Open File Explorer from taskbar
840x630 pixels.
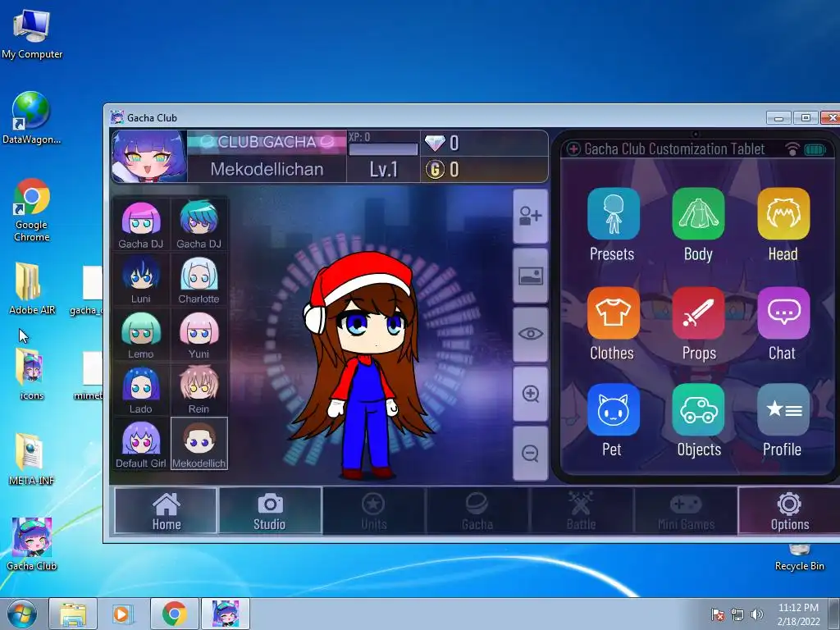click(73, 614)
